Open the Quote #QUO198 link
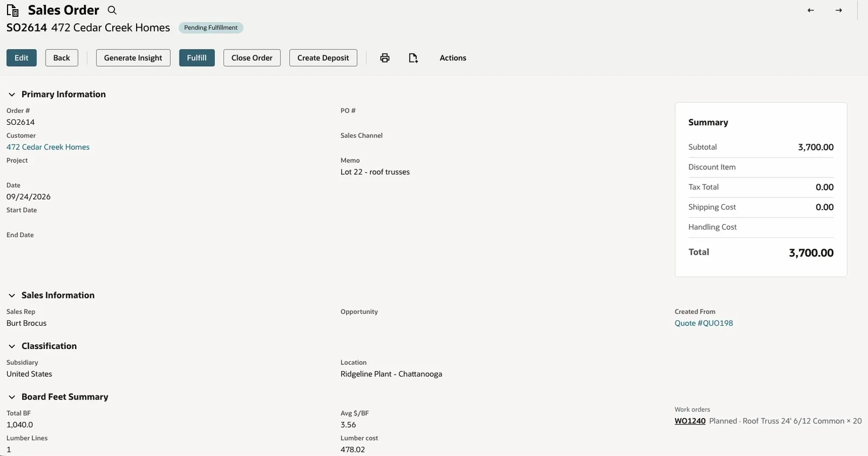The width and height of the screenshot is (868, 456). pos(704,323)
